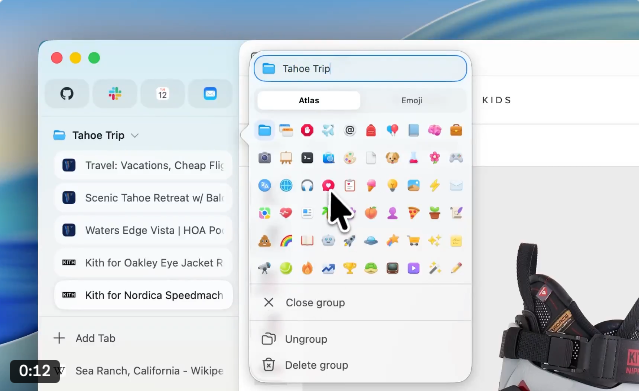Image resolution: width=639 pixels, height=391 pixels.
Task: Collapse the Tahoe Trip group chevron
Action: pos(135,135)
